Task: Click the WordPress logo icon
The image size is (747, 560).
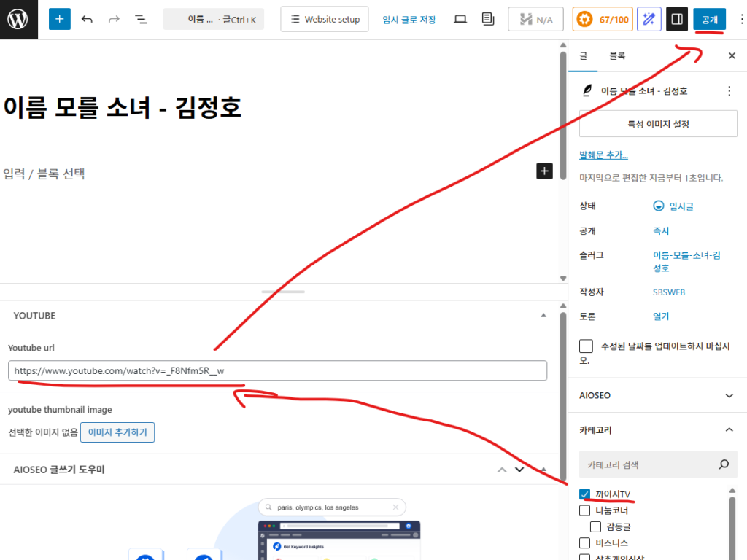Action: click(x=18, y=19)
